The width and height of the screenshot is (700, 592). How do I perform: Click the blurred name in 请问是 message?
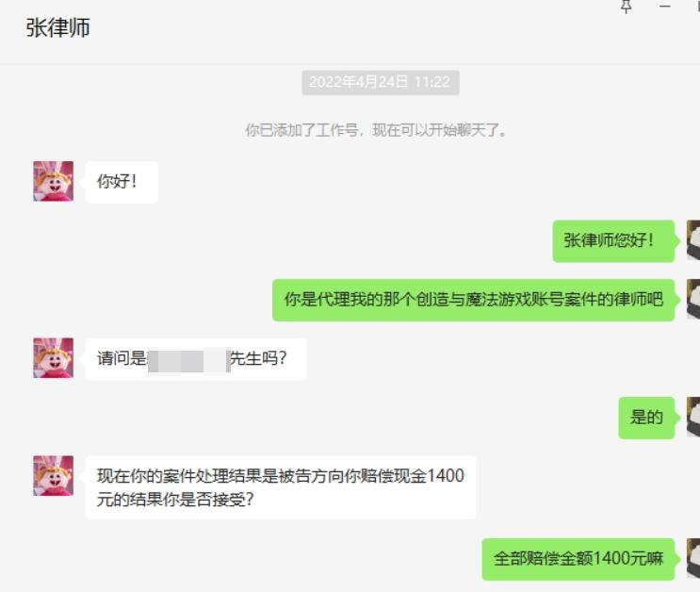[188, 360]
